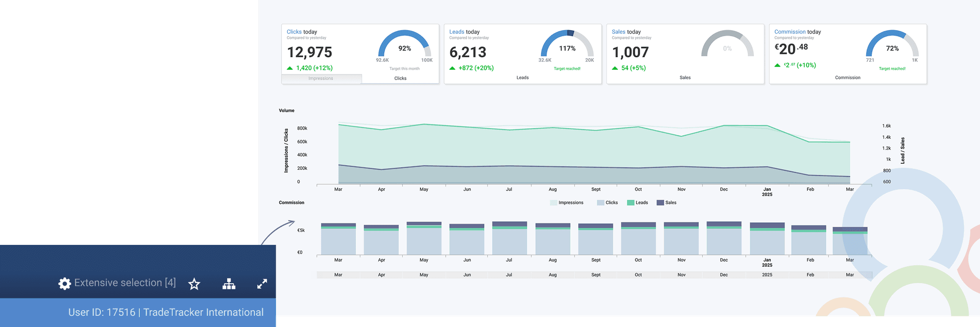Image resolution: width=980 pixels, height=327 pixels.
Task: Click the +872 (+20%) change text
Action: point(476,68)
